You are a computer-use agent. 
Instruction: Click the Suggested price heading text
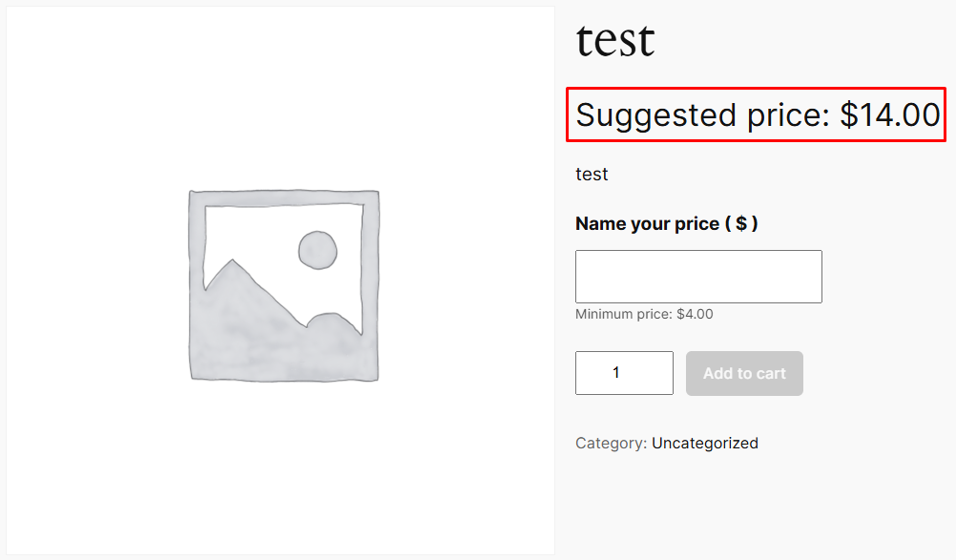[758, 115]
